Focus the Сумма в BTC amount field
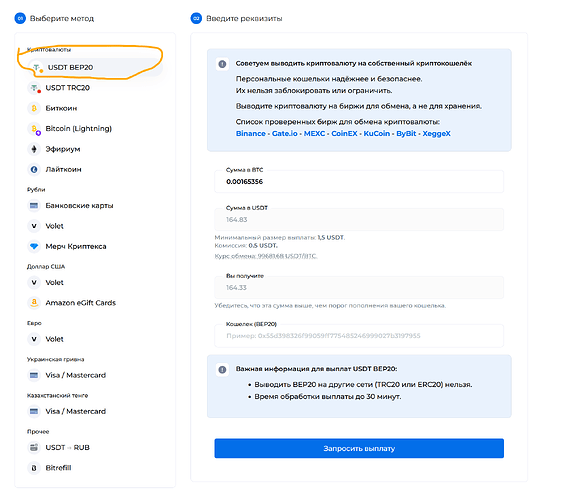Image resolution: width=585 pixels, height=500 pixels. (x=359, y=182)
